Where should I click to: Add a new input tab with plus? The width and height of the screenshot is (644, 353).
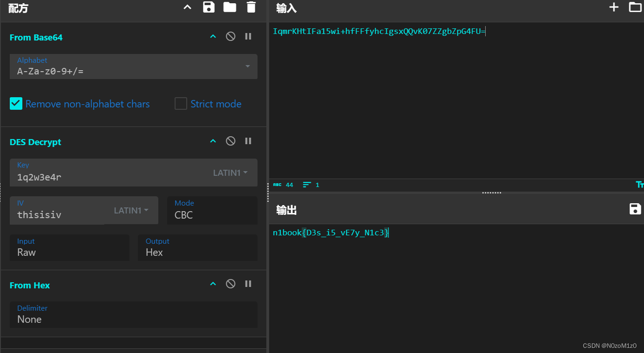tap(614, 7)
